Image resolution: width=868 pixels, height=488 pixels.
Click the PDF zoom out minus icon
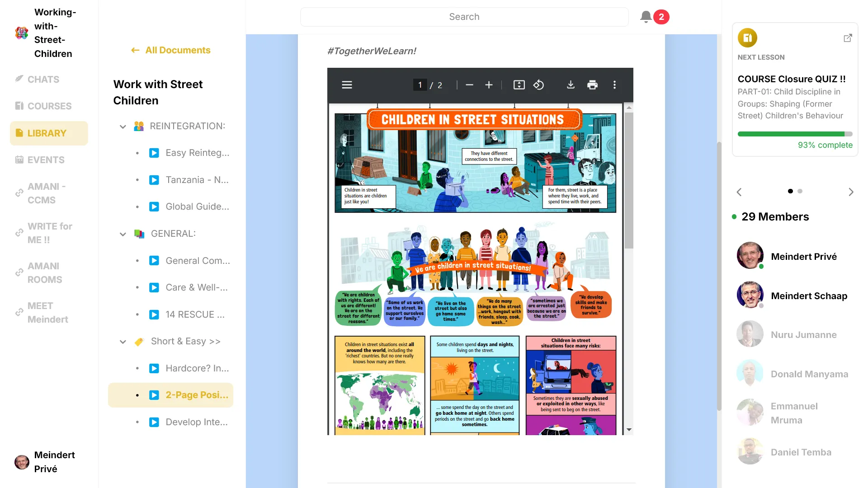click(x=469, y=85)
